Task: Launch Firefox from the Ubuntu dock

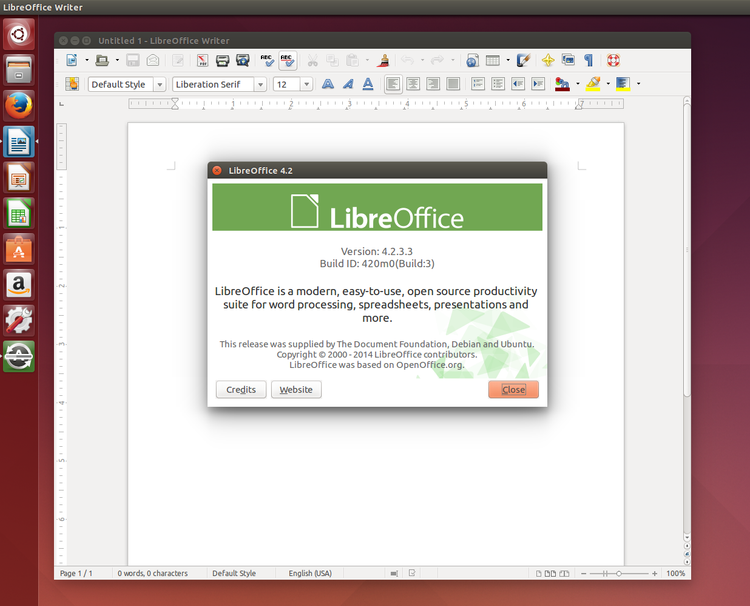Action: (x=19, y=105)
